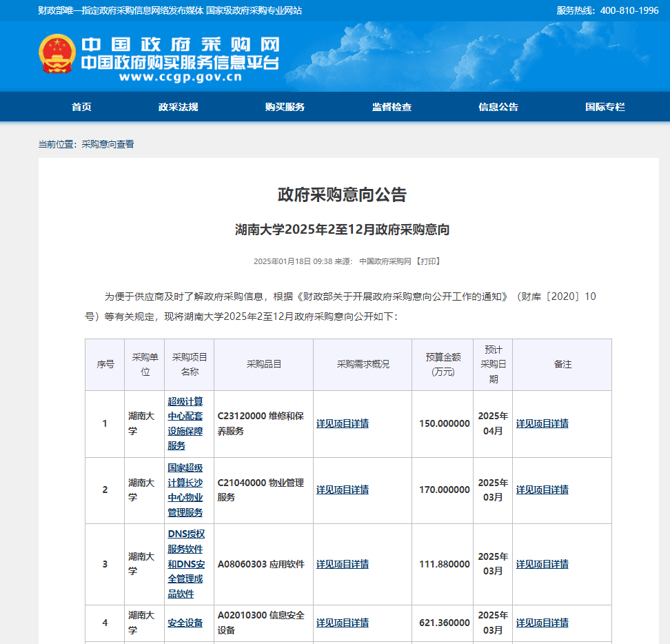The width and height of the screenshot is (670, 644).
Task: Click the 备注 column header
Action: click(562, 364)
